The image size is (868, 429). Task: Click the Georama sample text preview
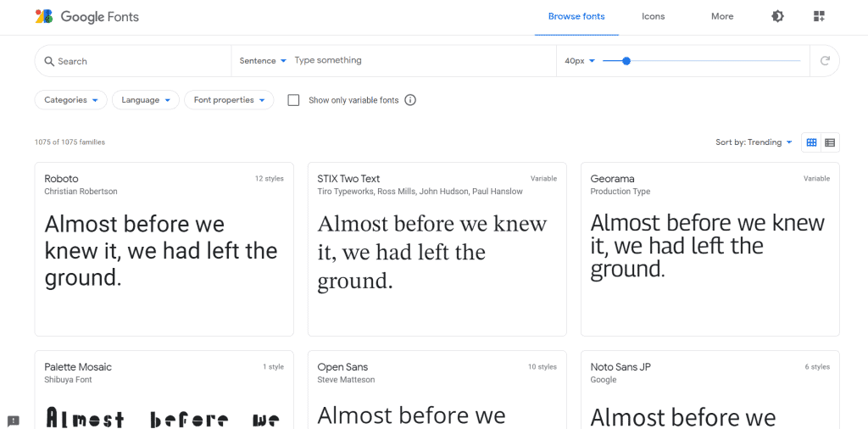tap(708, 247)
